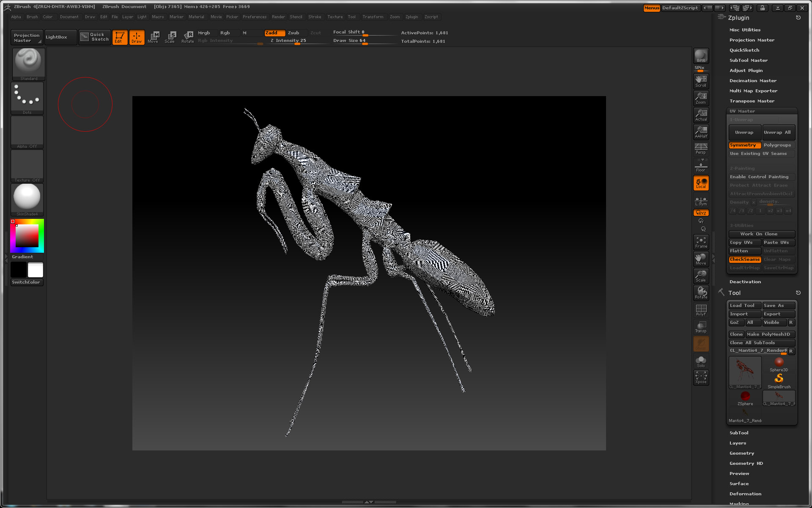Select the right shelf Rotate view icon

(701, 293)
